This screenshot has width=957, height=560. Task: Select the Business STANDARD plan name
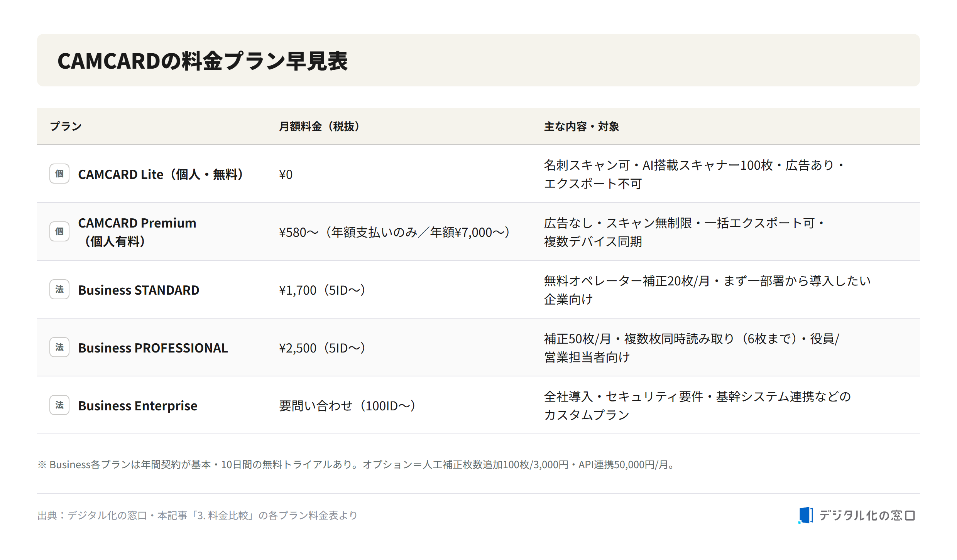139,290
